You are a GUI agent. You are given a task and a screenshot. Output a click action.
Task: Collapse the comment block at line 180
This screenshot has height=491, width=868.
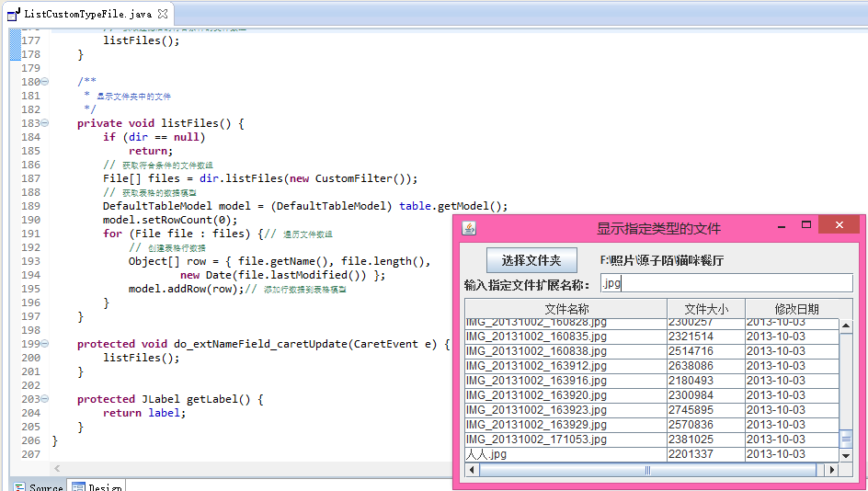pos(45,82)
